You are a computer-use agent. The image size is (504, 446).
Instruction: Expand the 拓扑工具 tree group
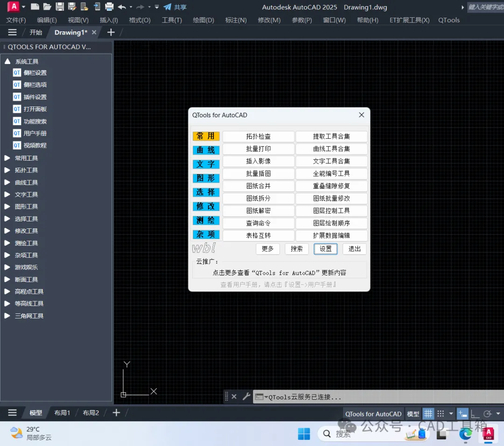pos(7,170)
